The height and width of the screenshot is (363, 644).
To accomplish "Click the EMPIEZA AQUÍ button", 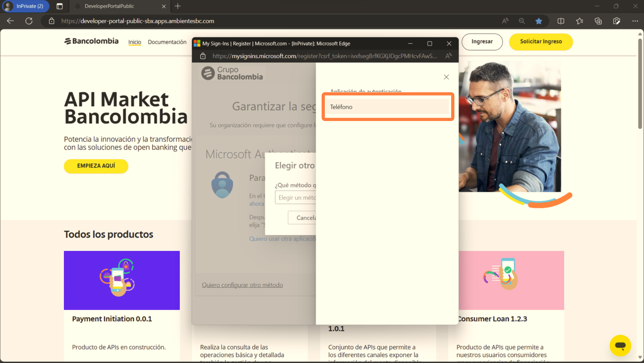I will click(96, 166).
